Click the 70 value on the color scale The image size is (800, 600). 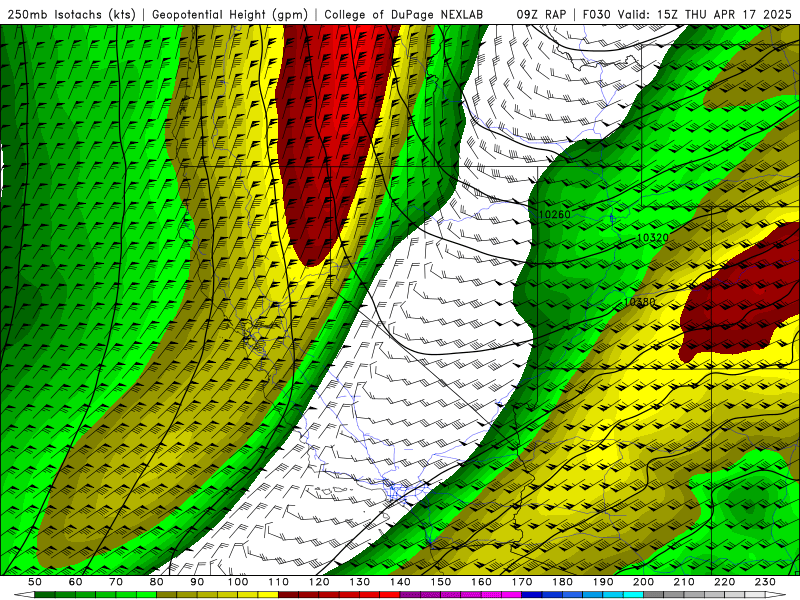[x=116, y=582]
